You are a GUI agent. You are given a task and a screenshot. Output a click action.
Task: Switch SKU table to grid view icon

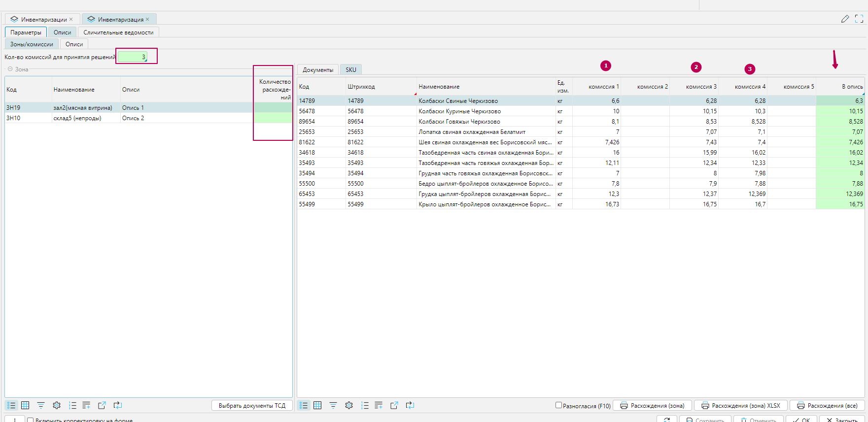(317, 405)
